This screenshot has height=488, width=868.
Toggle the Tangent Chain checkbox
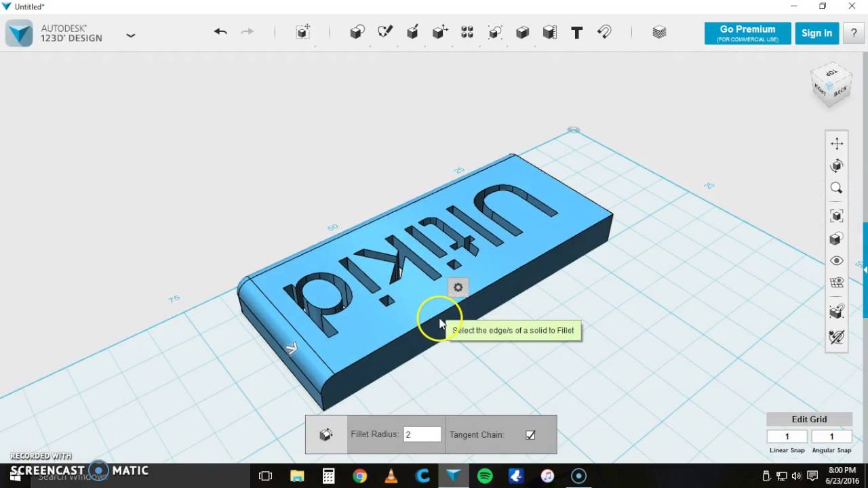530,435
